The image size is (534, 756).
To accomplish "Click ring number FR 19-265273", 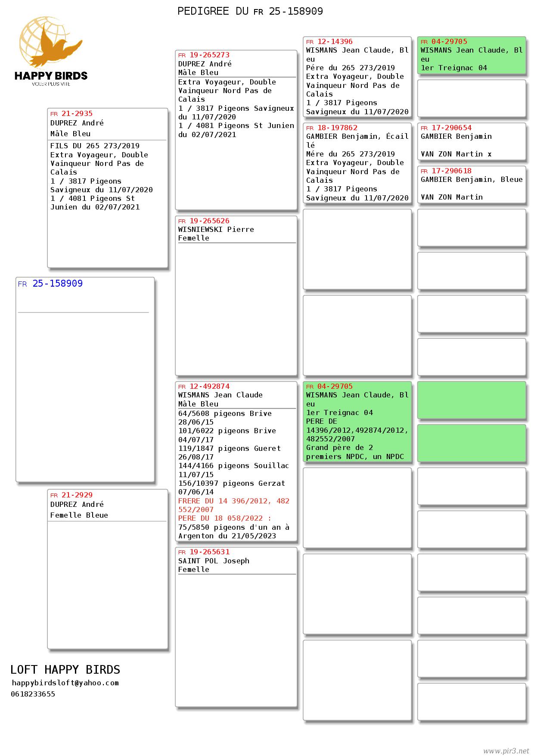I will point(204,55).
